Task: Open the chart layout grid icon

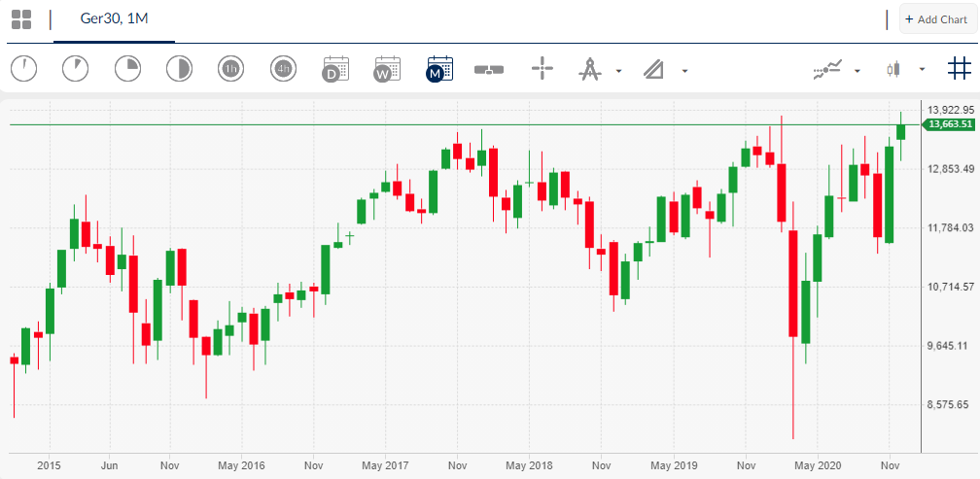Action: (21, 19)
